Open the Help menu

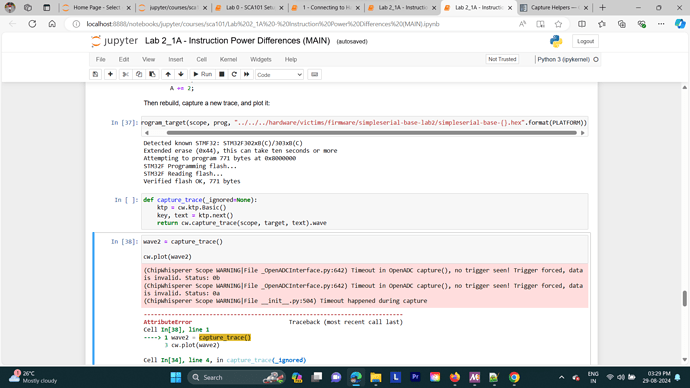pyautogui.click(x=290, y=59)
